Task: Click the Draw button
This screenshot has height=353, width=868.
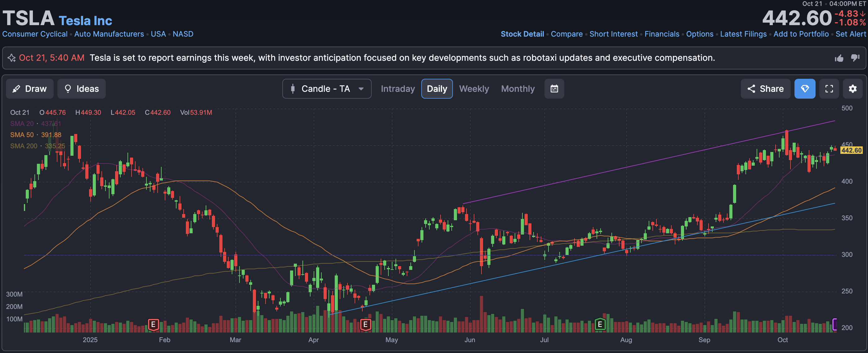Action: tap(30, 89)
